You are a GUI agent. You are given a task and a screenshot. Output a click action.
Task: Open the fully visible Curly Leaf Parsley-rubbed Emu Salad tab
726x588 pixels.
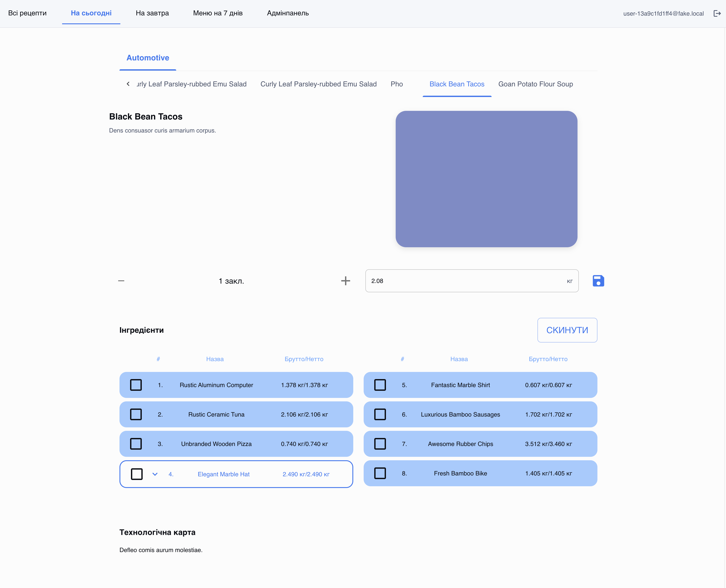pyautogui.click(x=318, y=84)
